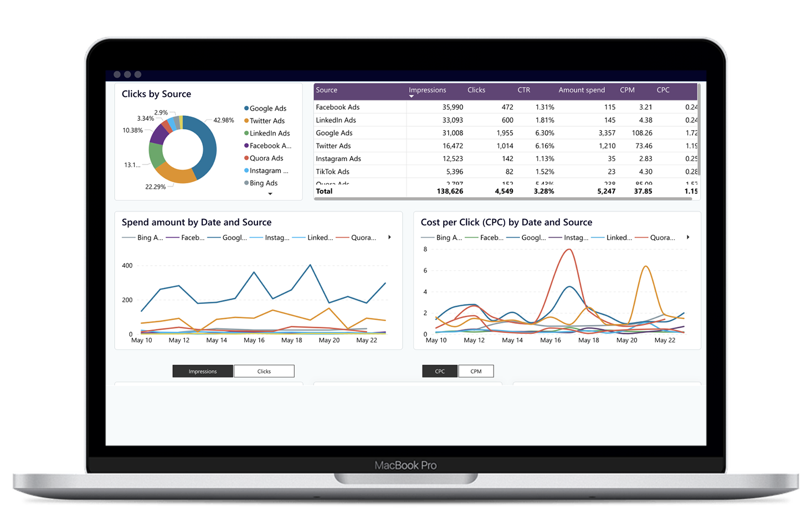Sort table by Clicks column header

(476, 90)
